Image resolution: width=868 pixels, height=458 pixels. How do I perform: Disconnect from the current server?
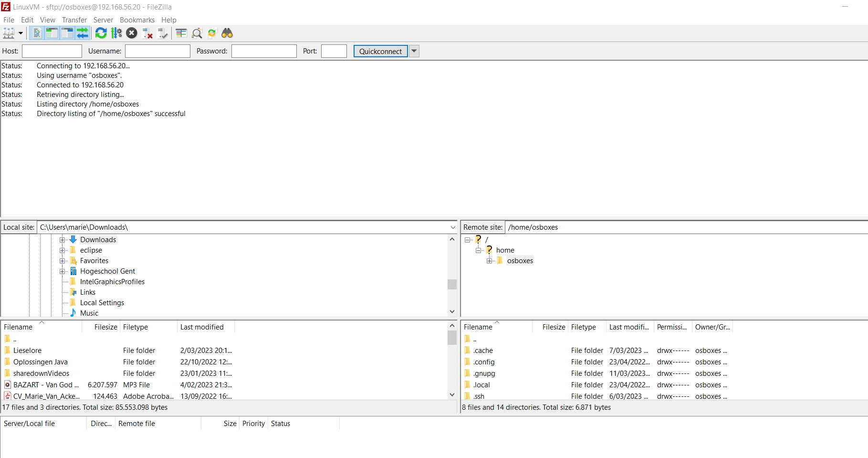[147, 33]
